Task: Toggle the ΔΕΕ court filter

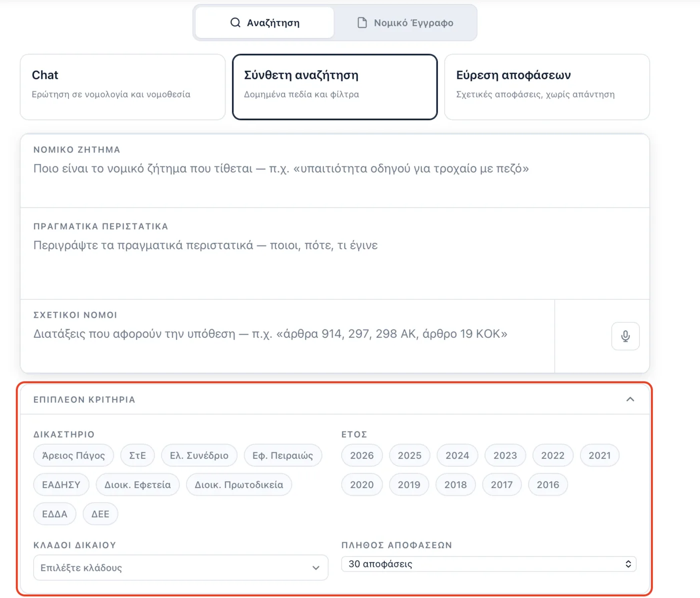Action: point(100,514)
